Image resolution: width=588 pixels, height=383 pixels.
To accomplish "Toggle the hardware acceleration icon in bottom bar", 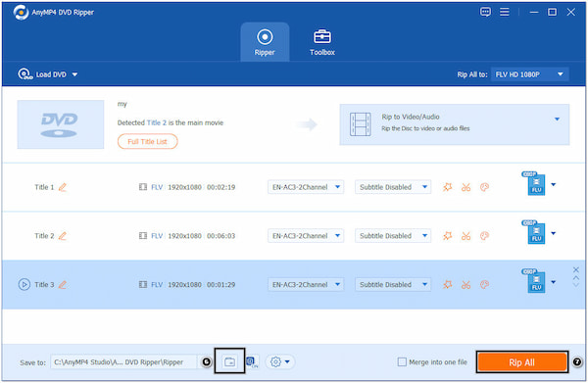I will (252, 361).
